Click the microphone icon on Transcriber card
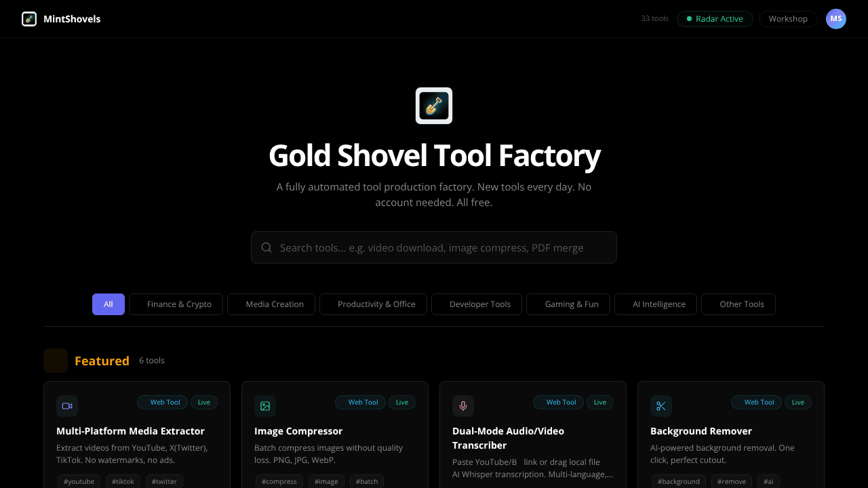The image size is (868, 488). click(463, 406)
